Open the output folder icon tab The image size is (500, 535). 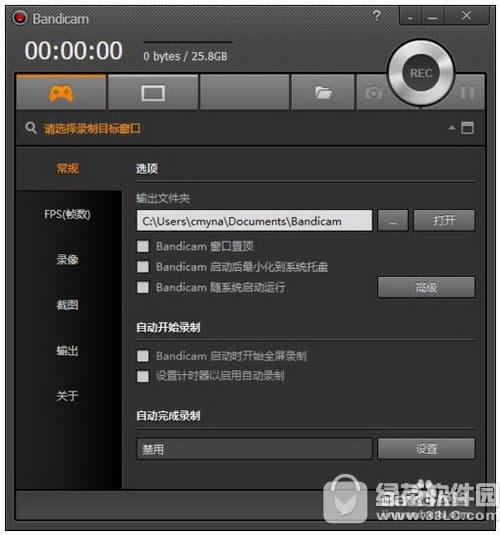(323, 93)
